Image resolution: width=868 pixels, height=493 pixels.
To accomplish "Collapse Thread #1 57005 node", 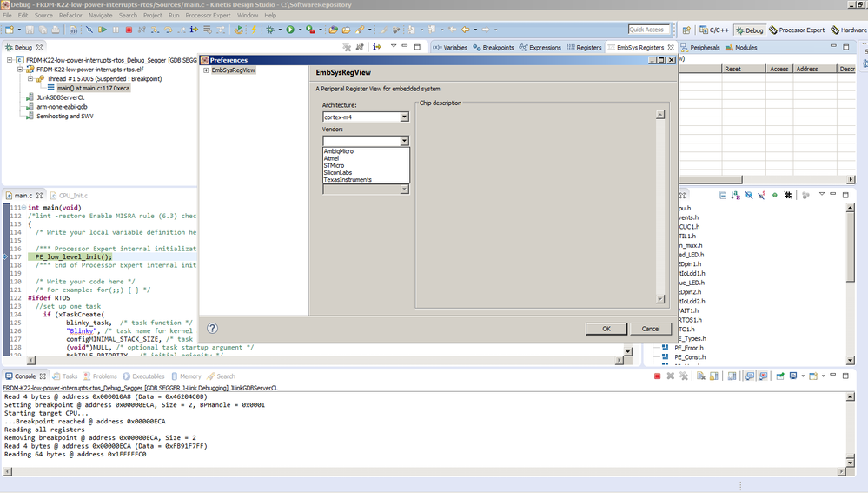I will point(30,78).
